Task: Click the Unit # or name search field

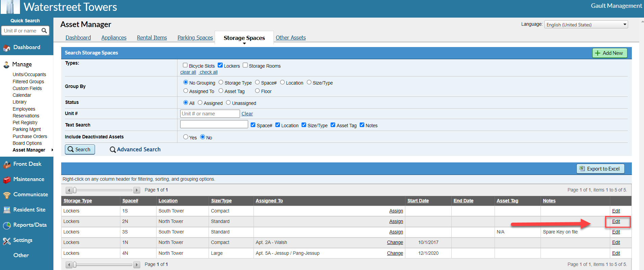Action: pyautogui.click(x=210, y=114)
